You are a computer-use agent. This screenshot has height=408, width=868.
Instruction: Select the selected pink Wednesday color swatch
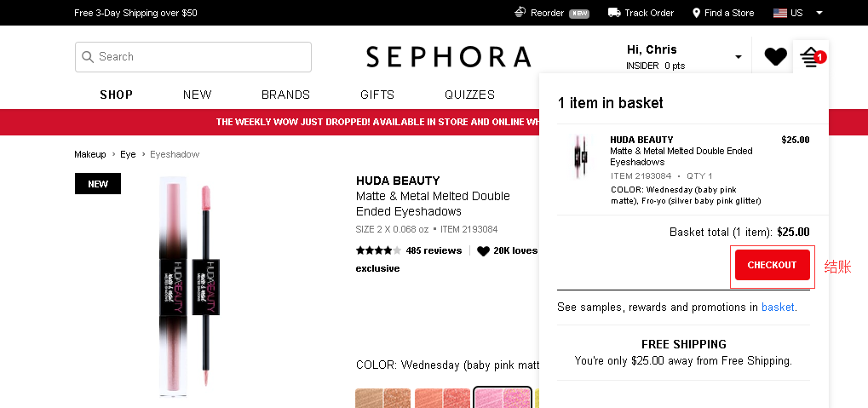coord(503,398)
